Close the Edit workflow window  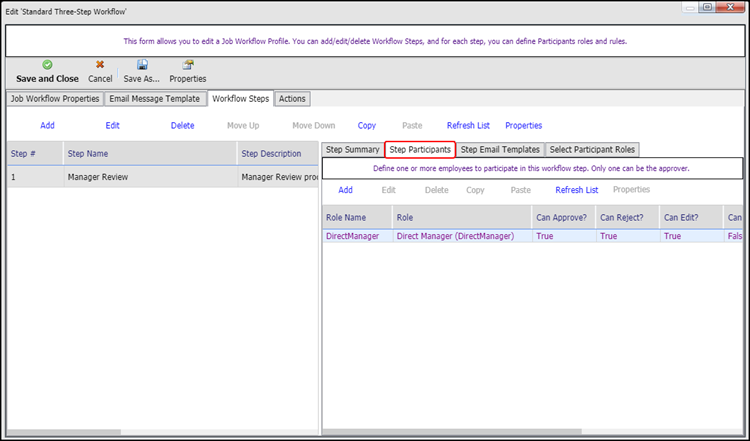(x=730, y=7)
